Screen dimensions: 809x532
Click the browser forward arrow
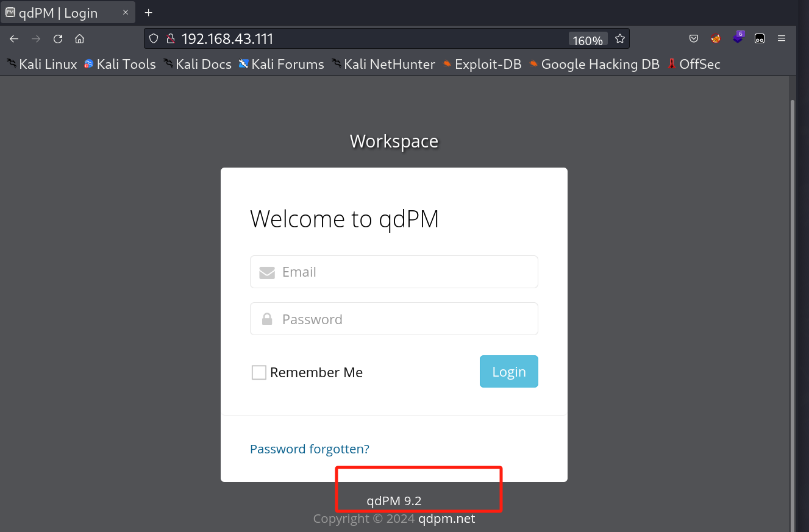(36, 39)
